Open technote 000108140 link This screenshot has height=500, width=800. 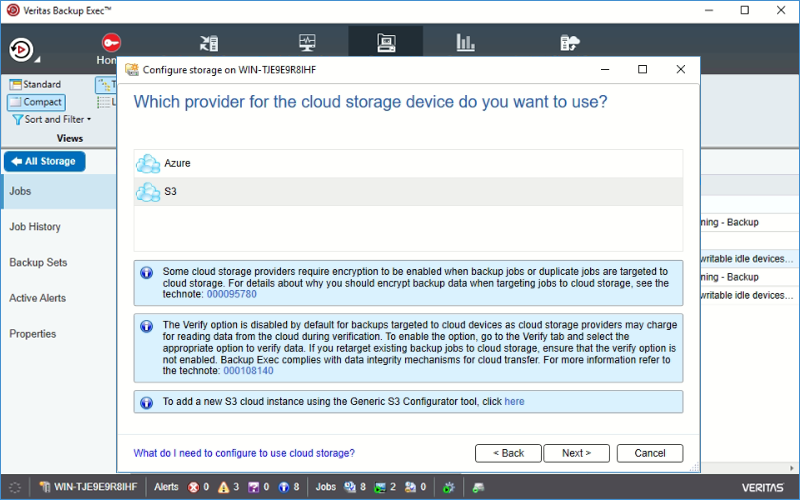coord(248,371)
